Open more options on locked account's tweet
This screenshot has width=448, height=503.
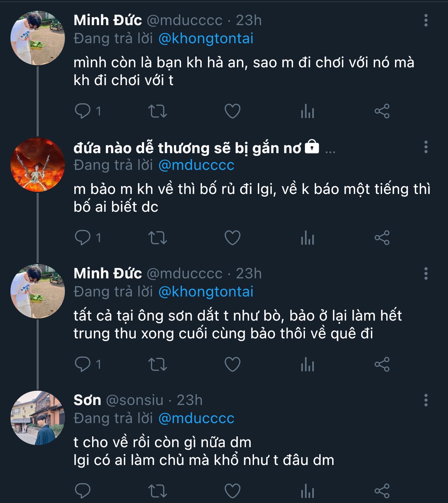[426, 147]
